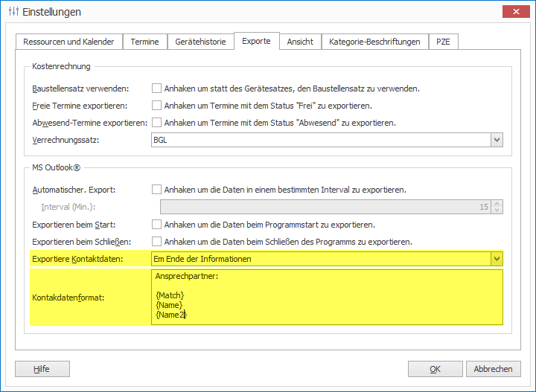Enable Automatischer Export checkbox
The height and width of the screenshot is (392, 536).
tap(156, 190)
